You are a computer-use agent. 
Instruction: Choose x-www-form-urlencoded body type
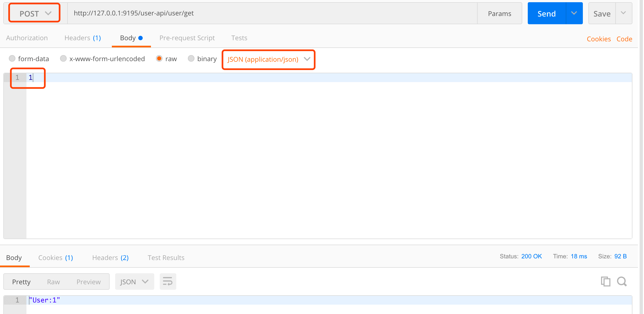coord(63,59)
